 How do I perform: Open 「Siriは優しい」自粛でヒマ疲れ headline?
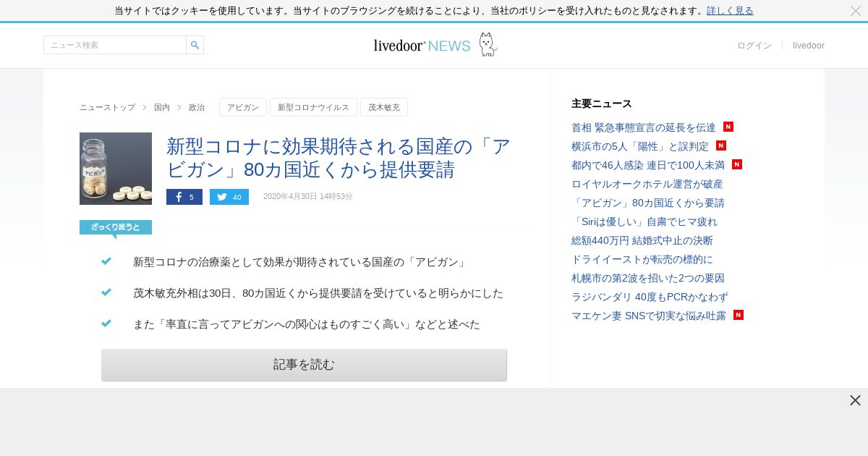(644, 221)
